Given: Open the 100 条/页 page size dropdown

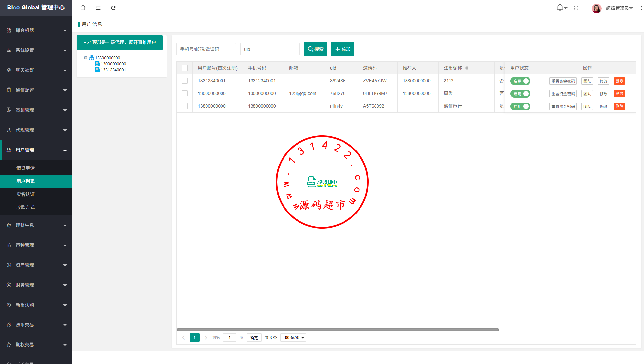Looking at the screenshot, I should [293, 337].
